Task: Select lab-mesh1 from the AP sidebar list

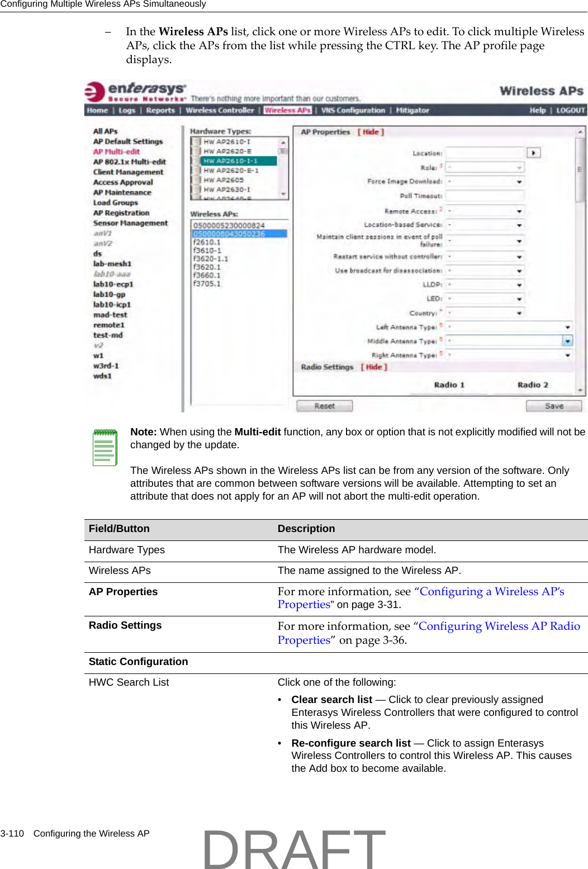Action: point(112,263)
